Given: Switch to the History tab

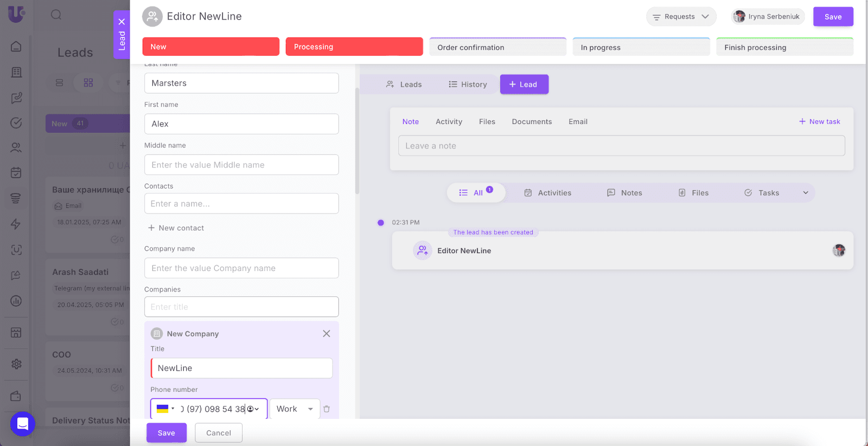Looking at the screenshot, I should coord(468,85).
